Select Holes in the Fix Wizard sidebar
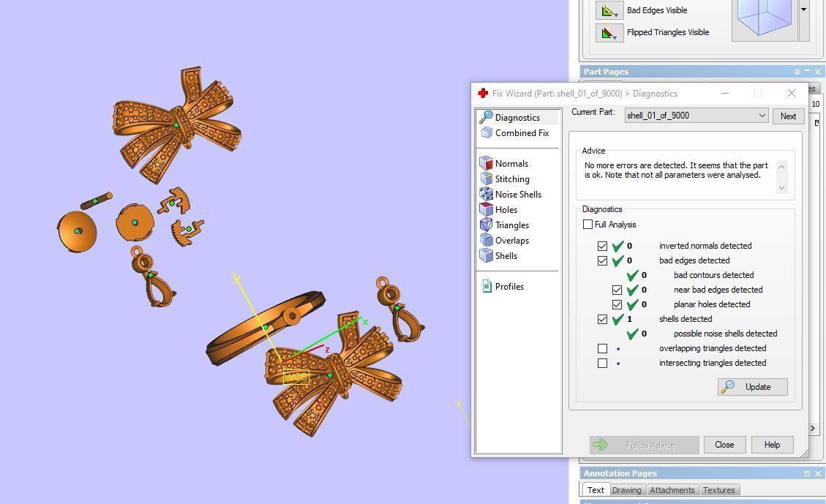The width and height of the screenshot is (826, 504). pyautogui.click(x=506, y=210)
